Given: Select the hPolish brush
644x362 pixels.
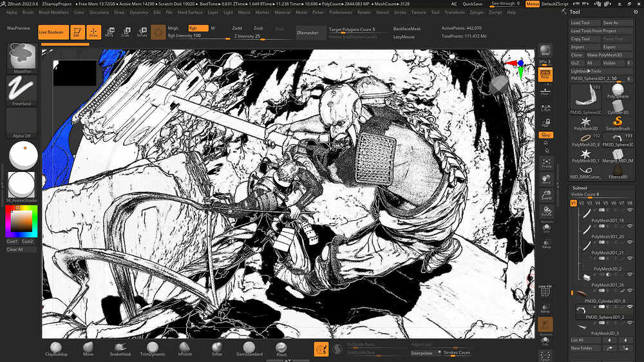Looking at the screenshot, I should pos(185,349).
